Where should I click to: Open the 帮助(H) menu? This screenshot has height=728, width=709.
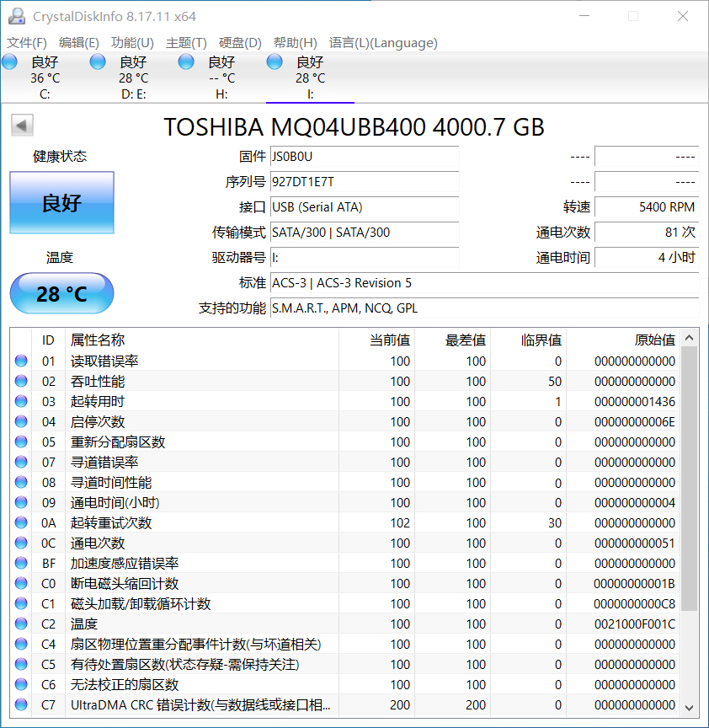coord(294,43)
